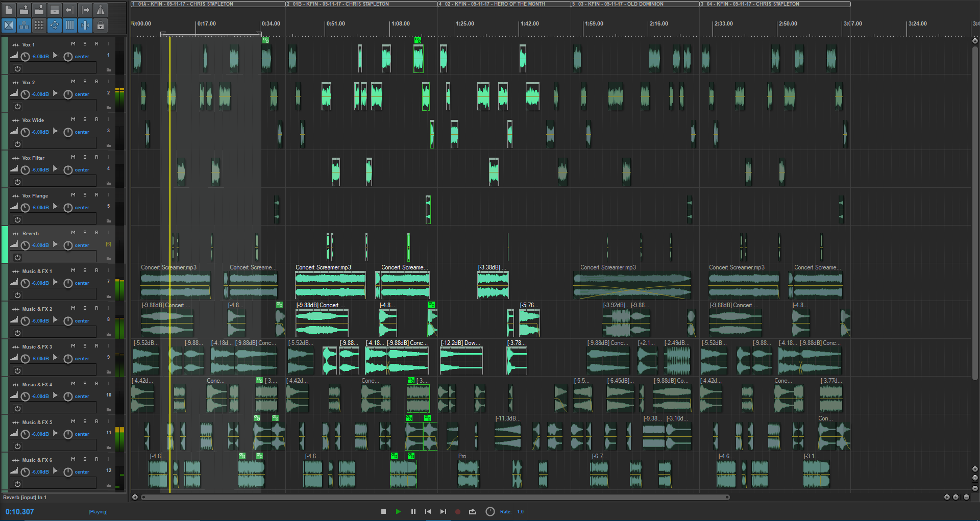Zoom out vertically with the minus button
The image size is (980, 521).
pos(975,488)
